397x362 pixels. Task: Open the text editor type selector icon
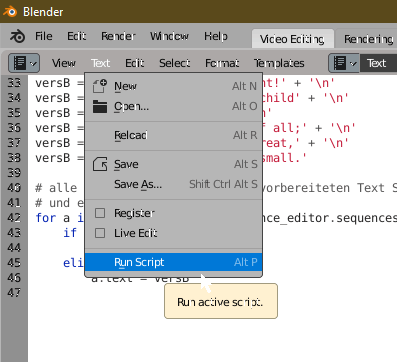click(20, 63)
